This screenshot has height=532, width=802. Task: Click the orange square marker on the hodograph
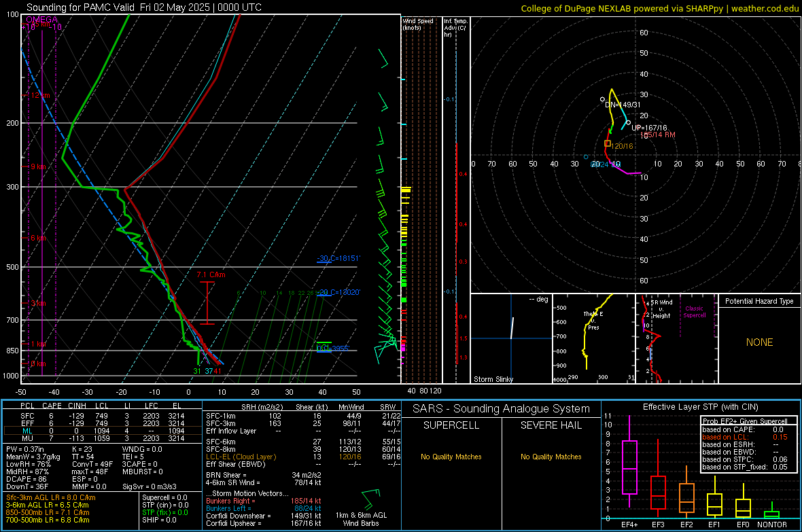(608, 144)
